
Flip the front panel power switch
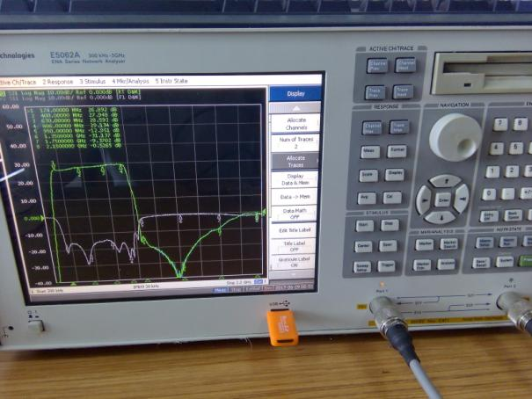tap(36, 326)
